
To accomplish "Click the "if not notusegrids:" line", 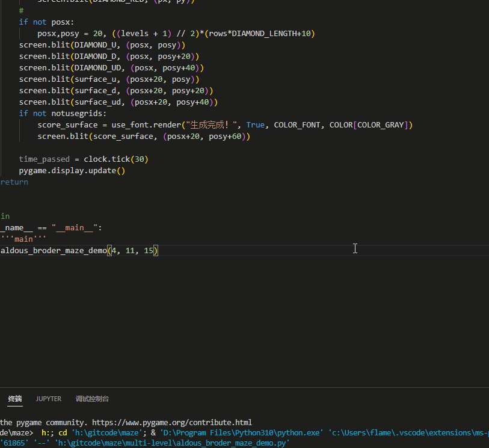I will pos(63,114).
